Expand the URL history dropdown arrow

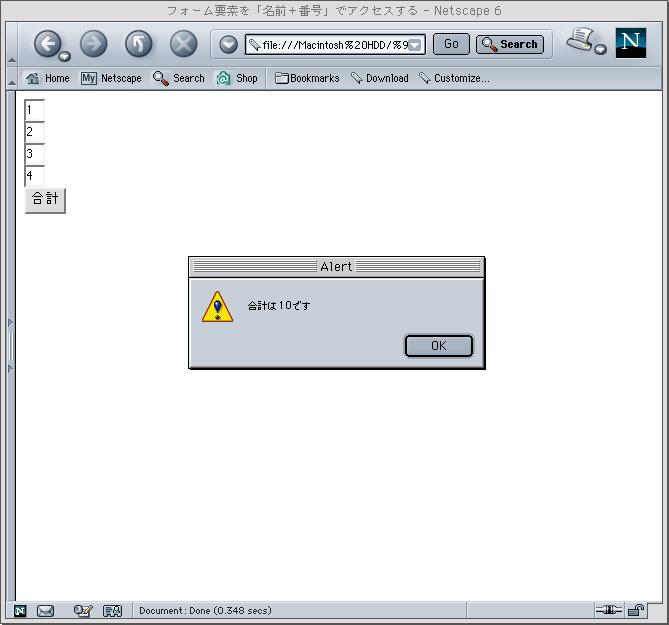[415, 45]
